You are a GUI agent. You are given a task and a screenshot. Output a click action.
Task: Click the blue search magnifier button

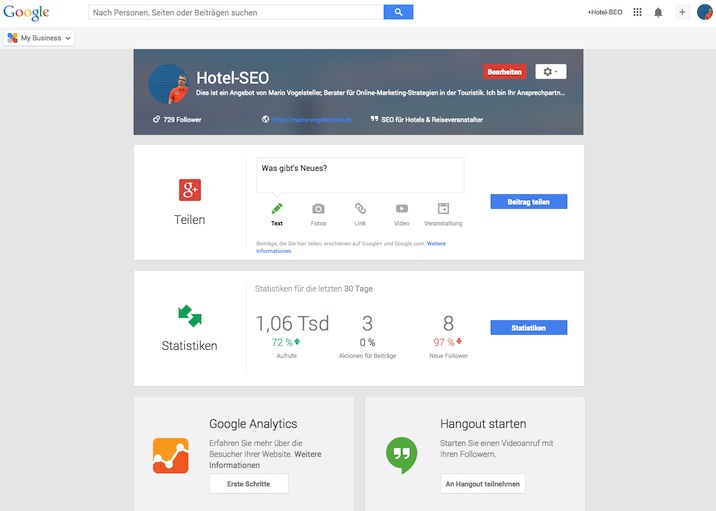coord(398,12)
